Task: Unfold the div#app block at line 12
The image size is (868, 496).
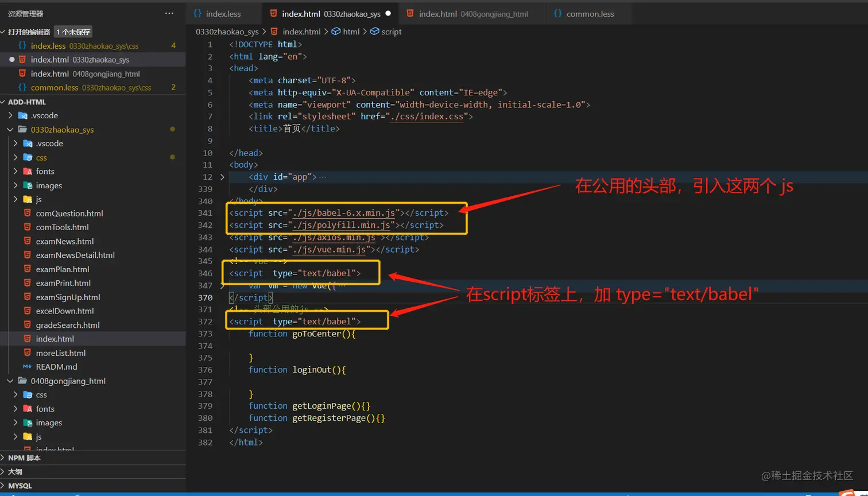Action: 222,177
